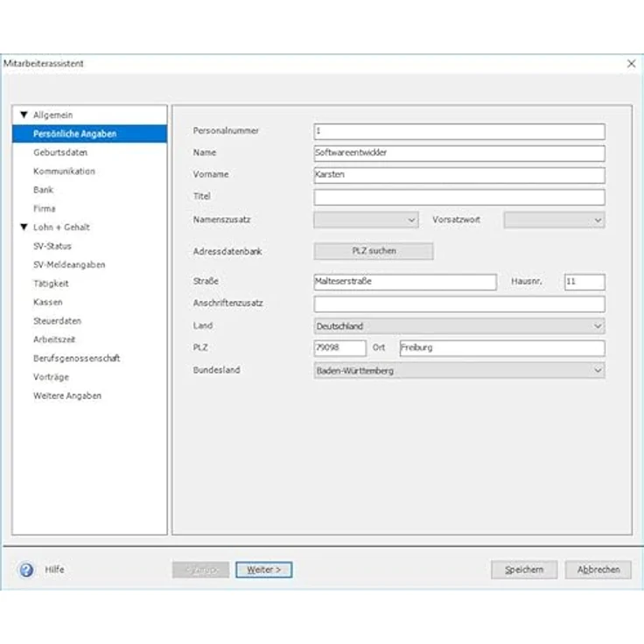Click the greyed-out Zurück button

tap(201, 570)
